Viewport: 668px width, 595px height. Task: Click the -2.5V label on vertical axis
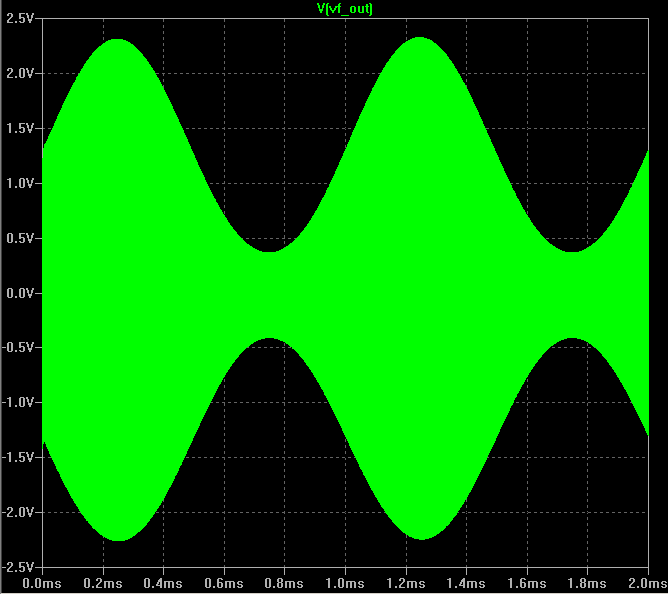(18, 566)
